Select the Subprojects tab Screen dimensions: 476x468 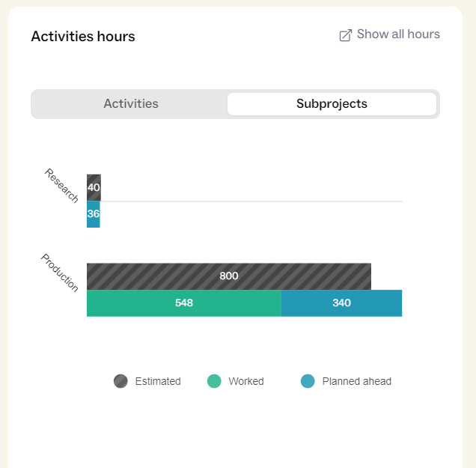(332, 104)
